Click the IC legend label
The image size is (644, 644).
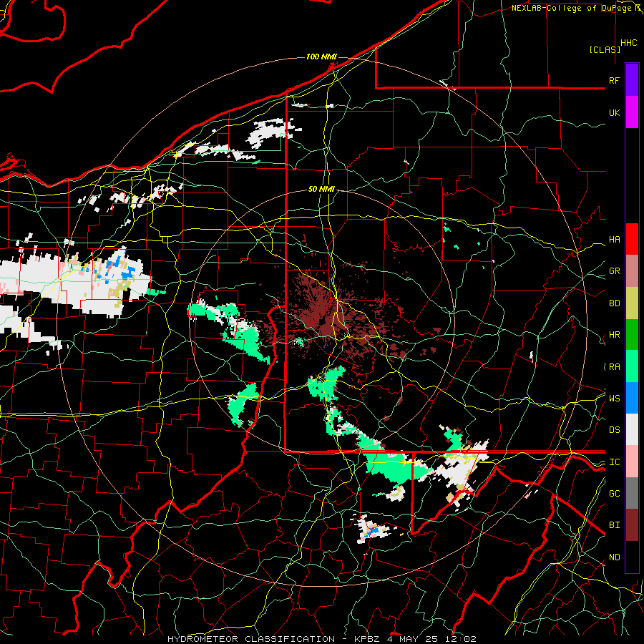coord(614,462)
